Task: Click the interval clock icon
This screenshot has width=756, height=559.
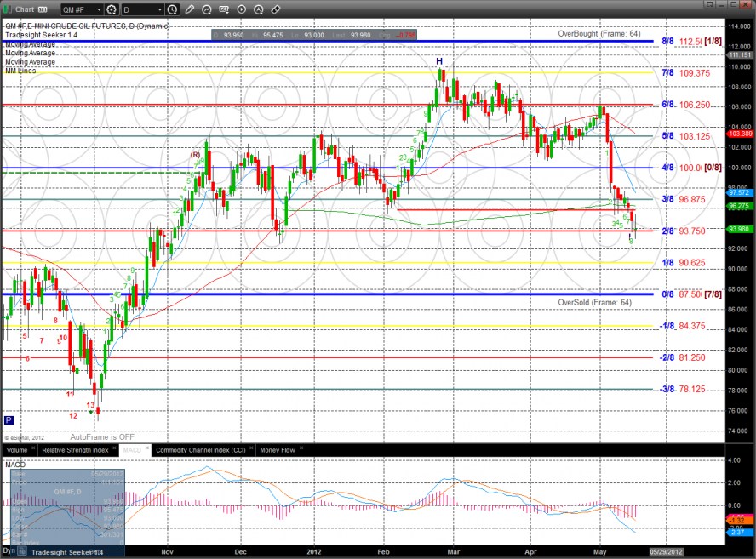Action: [x=173, y=9]
